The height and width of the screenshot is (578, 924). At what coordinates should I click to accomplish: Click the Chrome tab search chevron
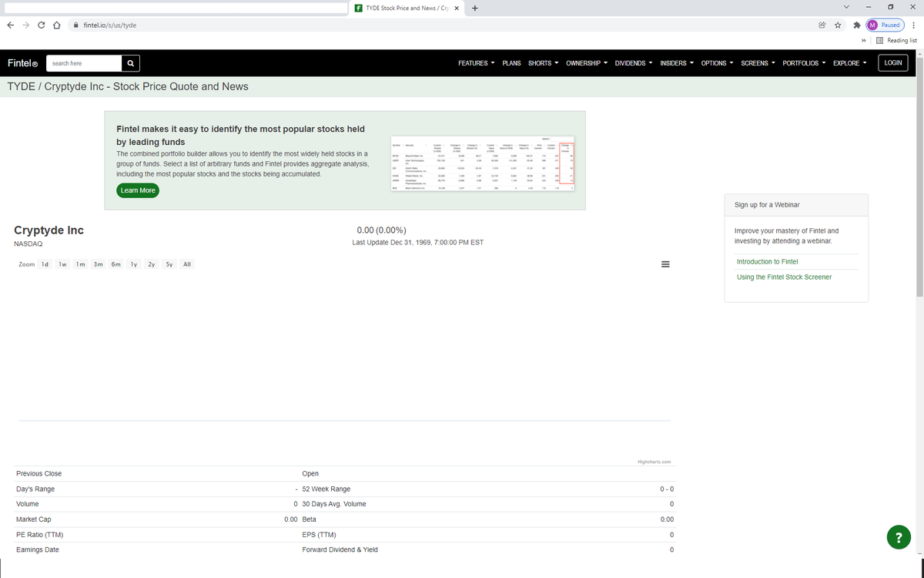(x=847, y=8)
